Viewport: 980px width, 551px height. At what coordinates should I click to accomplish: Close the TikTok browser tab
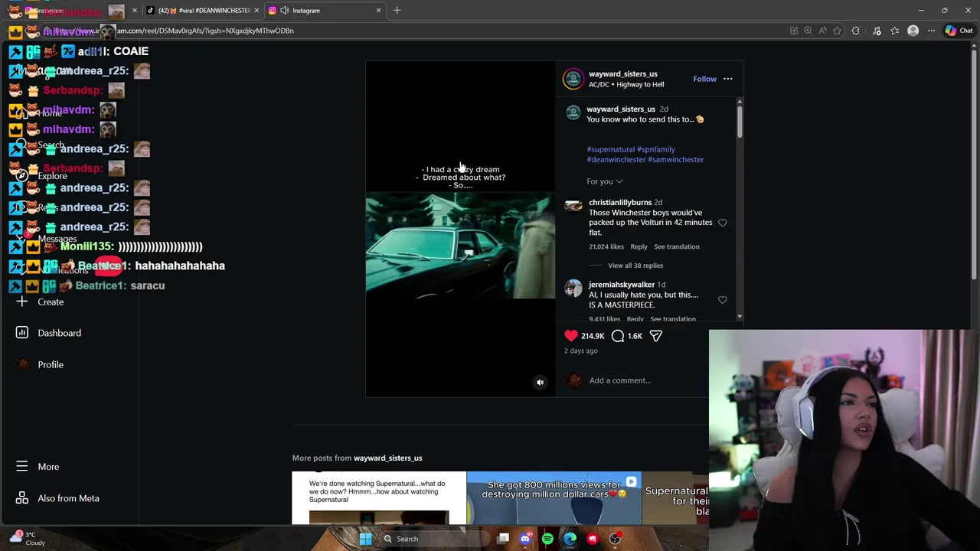click(256, 11)
